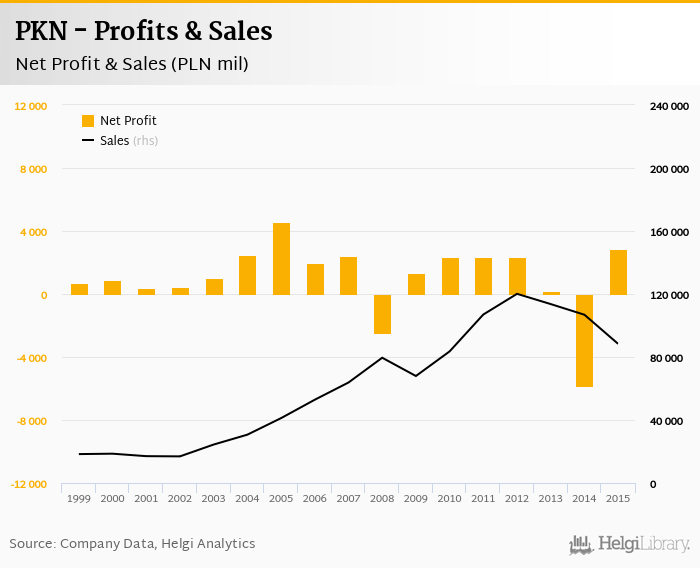Click the 2010 x-axis year label
Viewport: 700px width, 568px height.
450,498
